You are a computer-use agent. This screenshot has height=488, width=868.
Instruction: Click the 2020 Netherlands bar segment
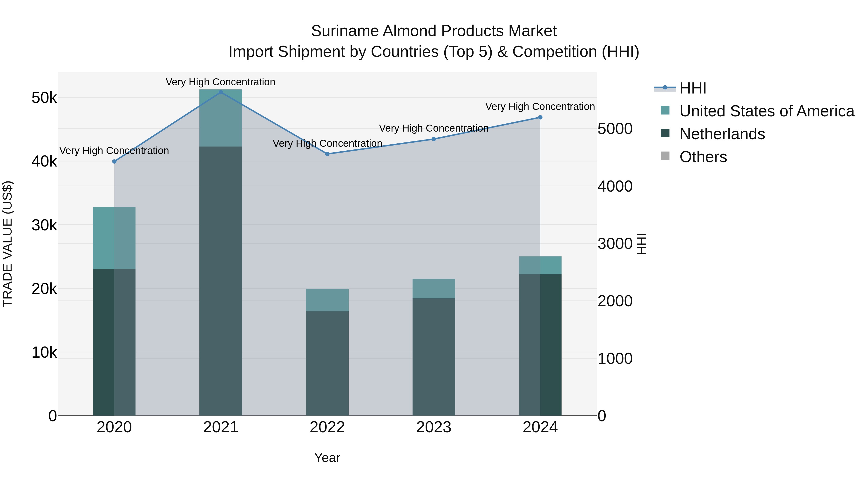coord(114,342)
